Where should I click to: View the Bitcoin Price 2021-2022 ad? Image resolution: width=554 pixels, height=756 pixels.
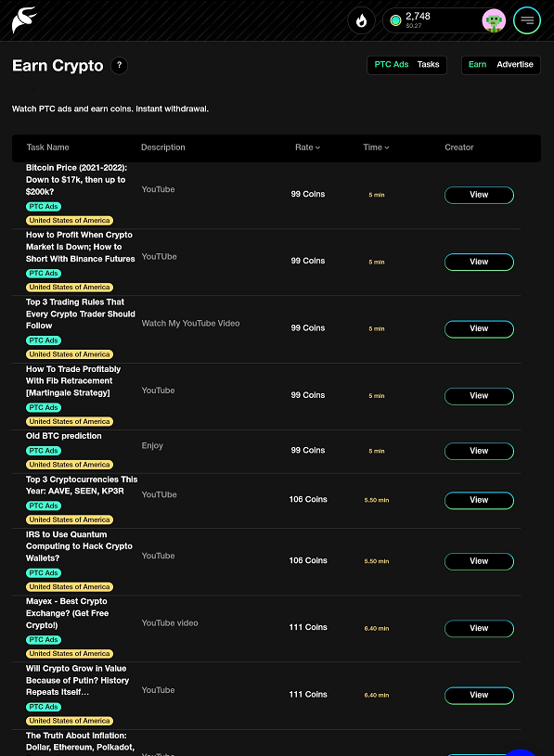pyautogui.click(x=479, y=195)
